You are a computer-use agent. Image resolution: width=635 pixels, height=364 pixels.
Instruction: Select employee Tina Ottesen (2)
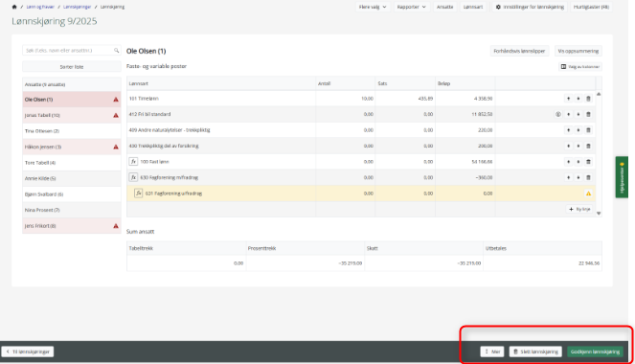coord(72,131)
